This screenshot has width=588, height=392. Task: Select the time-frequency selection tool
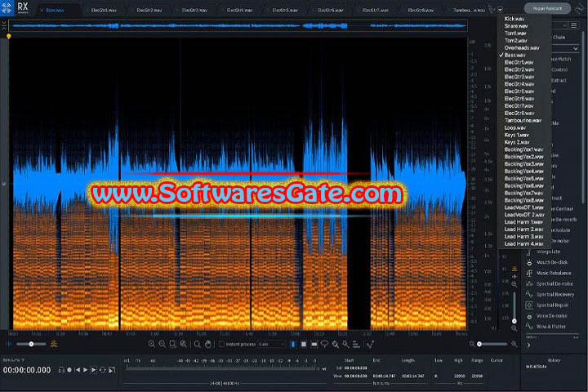pyautogui.click(x=303, y=344)
